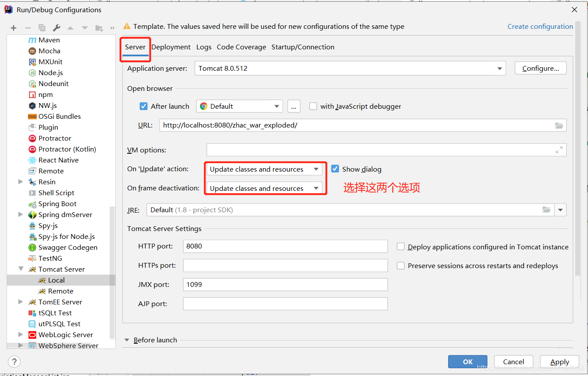This screenshot has width=588, height=376.
Task: Open On 'Update' action dropdown
Action: tap(264, 169)
